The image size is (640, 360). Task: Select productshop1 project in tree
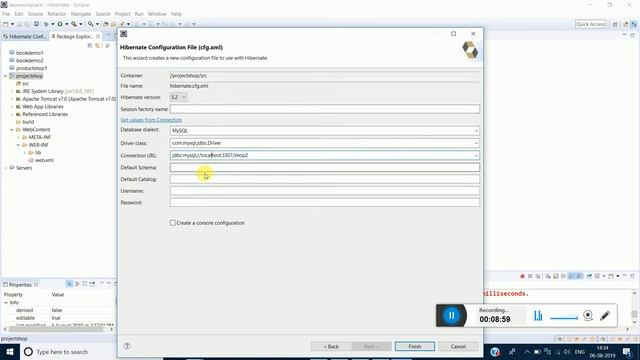31,68
